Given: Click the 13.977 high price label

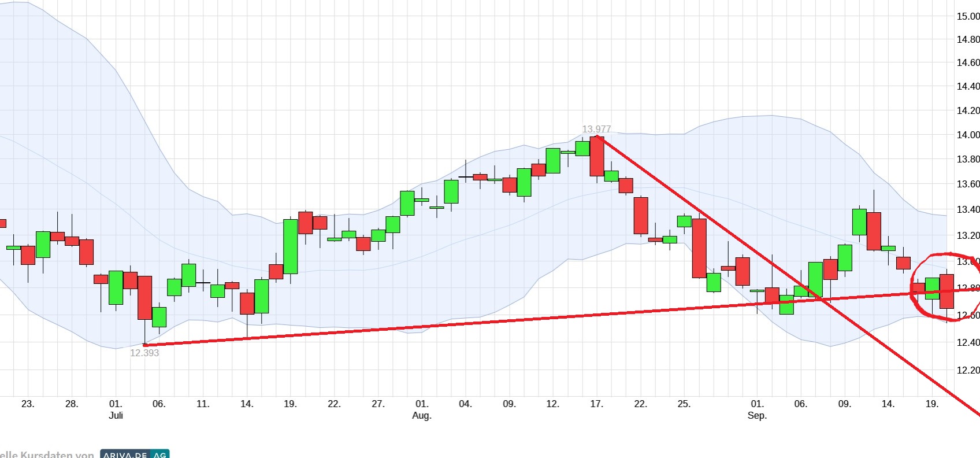Looking at the screenshot, I should click(x=596, y=129).
